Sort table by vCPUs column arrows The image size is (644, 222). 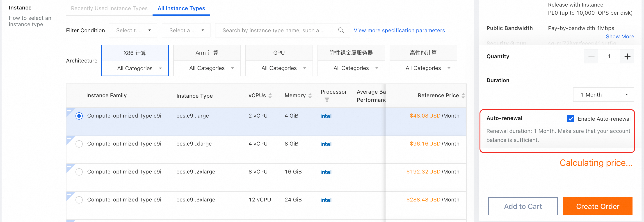(x=270, y=96)
